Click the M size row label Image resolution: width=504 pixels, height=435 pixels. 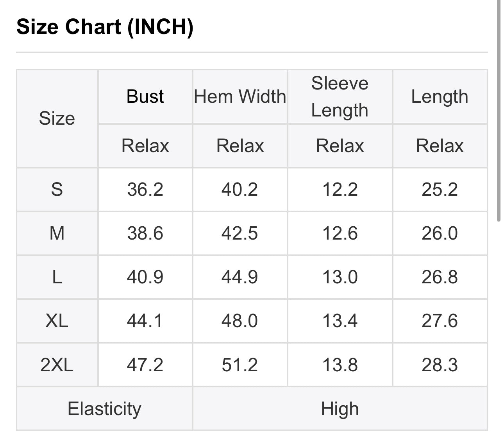(x=57, y=233)
